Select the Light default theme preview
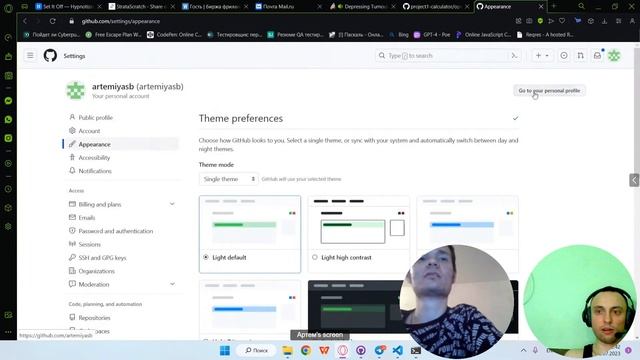This screenshot has width=640, height=360. click(250, 234)
